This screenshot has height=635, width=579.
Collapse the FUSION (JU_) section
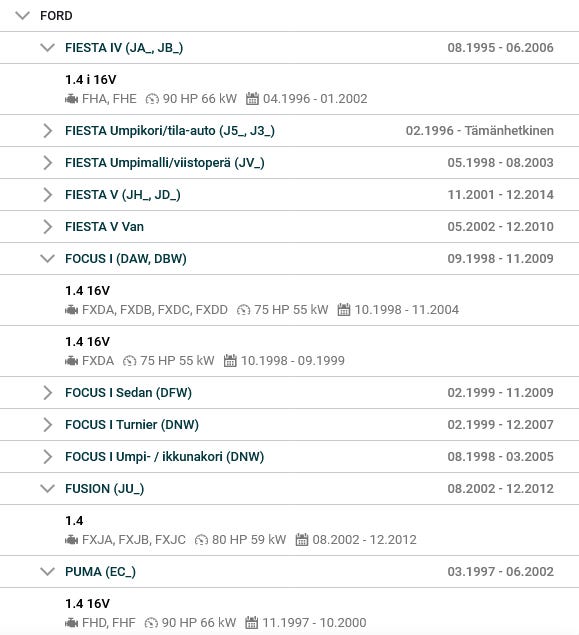(x=47, y=489)
